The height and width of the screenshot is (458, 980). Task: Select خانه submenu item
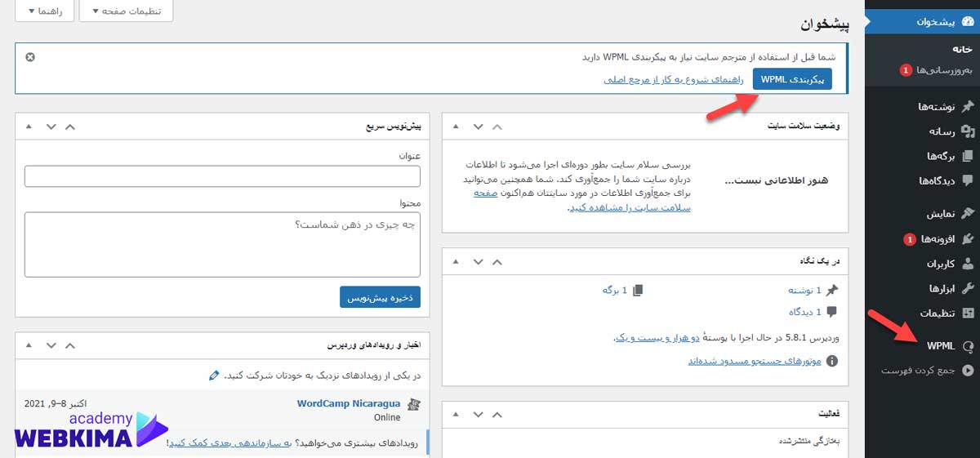tap(964, 49)
